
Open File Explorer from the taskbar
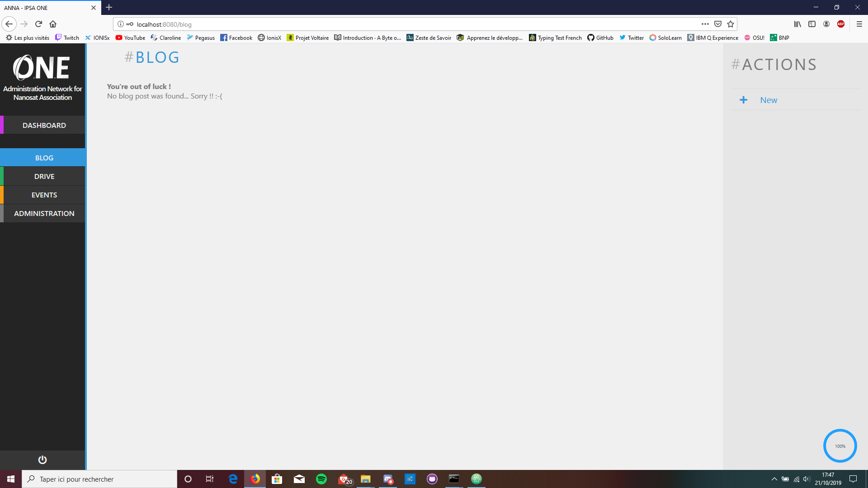[366, 479]
